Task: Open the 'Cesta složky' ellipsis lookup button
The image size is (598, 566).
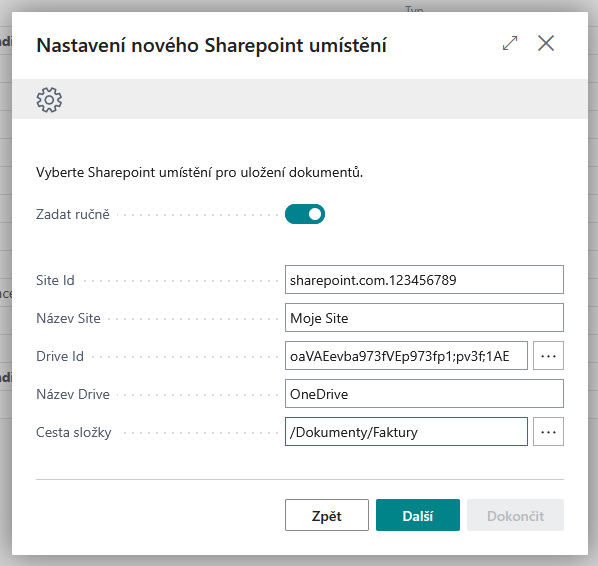Action: click(548, 432)
